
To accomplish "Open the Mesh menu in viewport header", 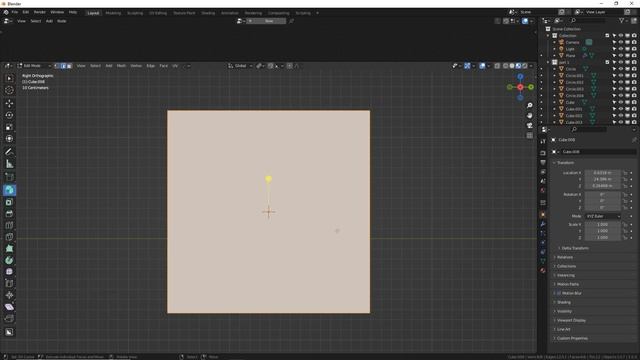I will tap(121, 66).
